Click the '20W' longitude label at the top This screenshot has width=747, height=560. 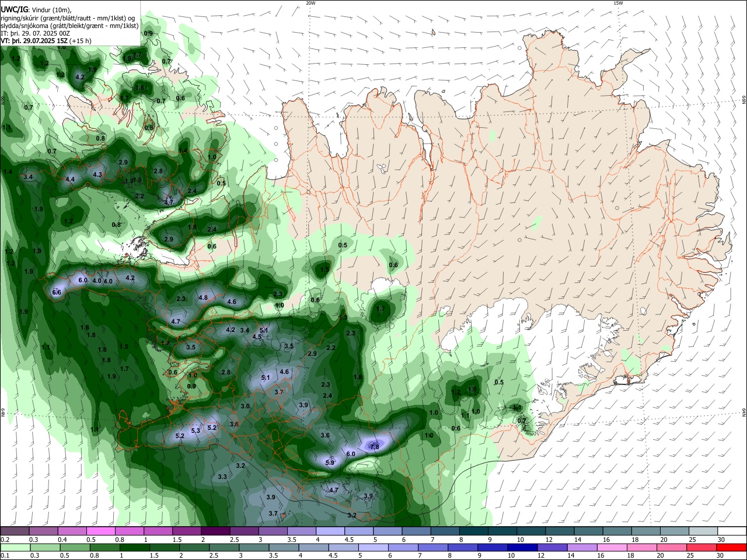point(310,3)
